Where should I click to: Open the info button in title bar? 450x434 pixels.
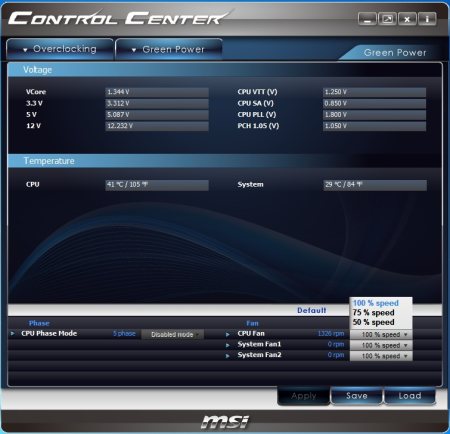pos(427,19)
